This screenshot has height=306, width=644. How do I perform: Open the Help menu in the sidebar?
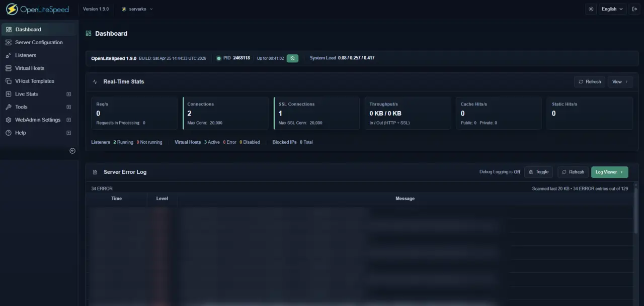pyautogui.click(x=20, y=132)
